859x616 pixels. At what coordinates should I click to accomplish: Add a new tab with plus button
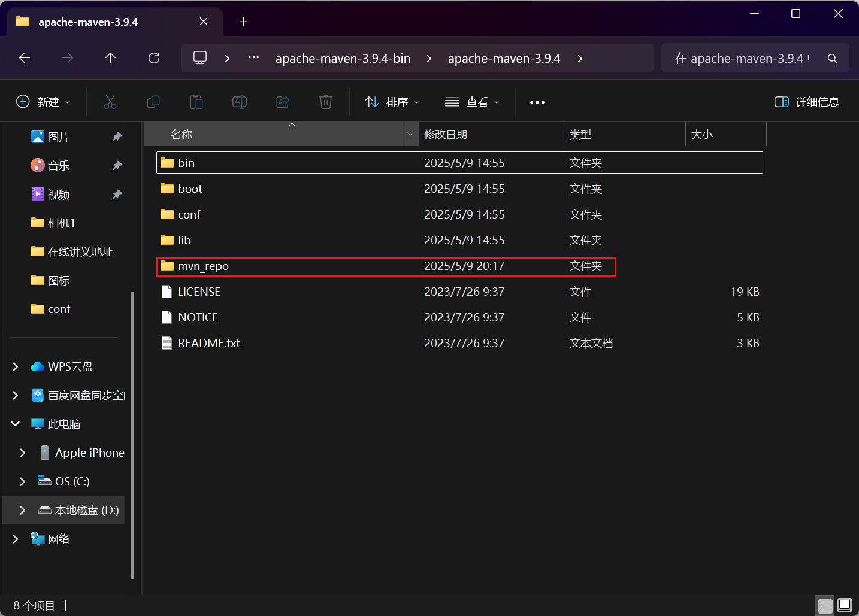click(243, 22)
